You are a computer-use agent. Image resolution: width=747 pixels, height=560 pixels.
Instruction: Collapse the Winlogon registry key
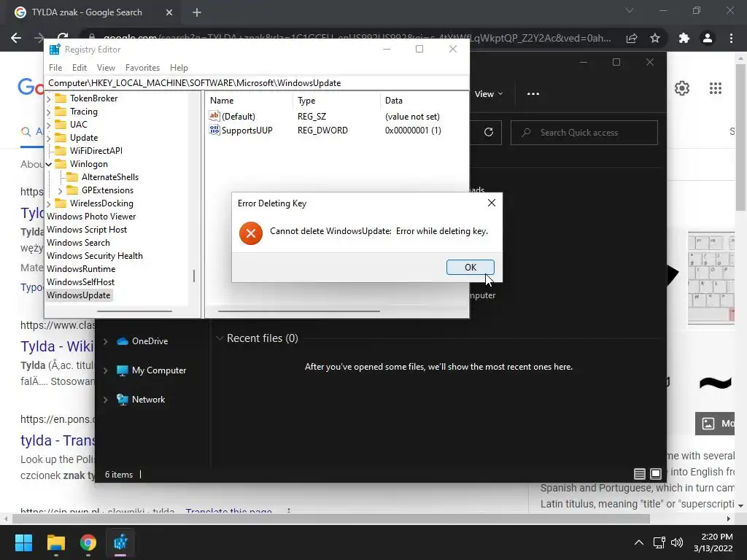point(49,164)
